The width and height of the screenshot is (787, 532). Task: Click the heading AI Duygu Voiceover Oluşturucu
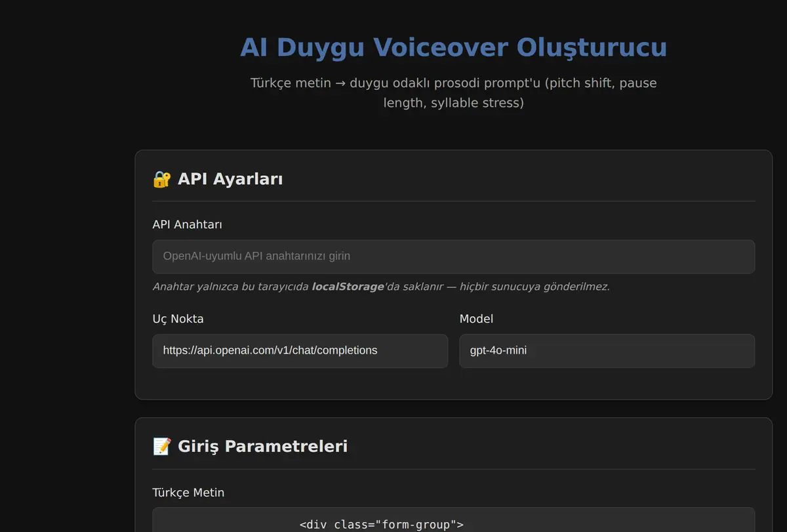453,47
